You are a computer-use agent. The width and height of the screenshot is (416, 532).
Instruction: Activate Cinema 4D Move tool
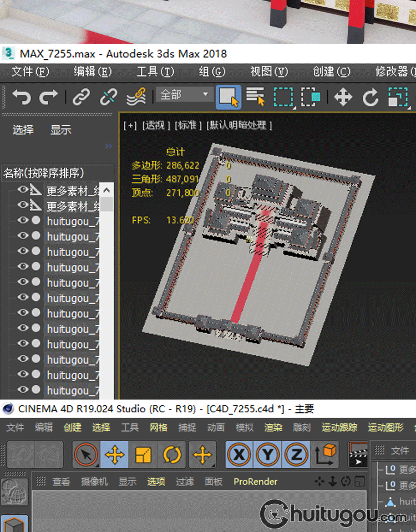[x=114, y=454]
